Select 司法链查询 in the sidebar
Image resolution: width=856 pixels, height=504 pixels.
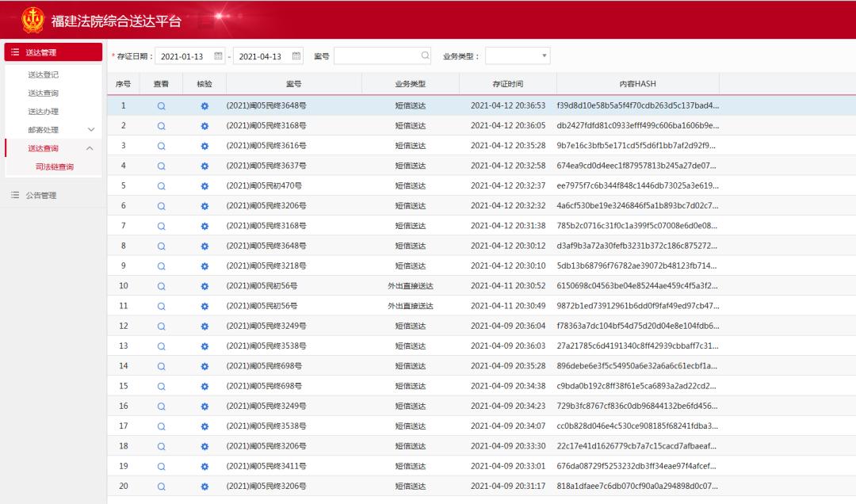pos(55,167)
